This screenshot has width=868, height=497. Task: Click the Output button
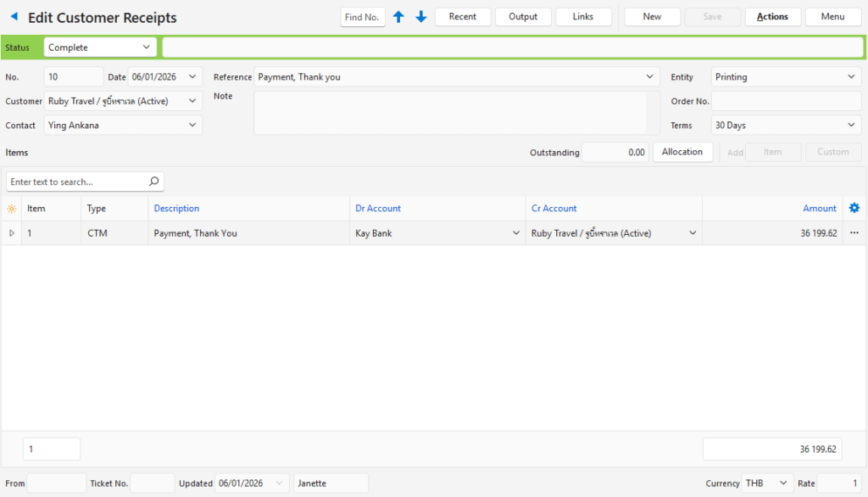point(523,17)
